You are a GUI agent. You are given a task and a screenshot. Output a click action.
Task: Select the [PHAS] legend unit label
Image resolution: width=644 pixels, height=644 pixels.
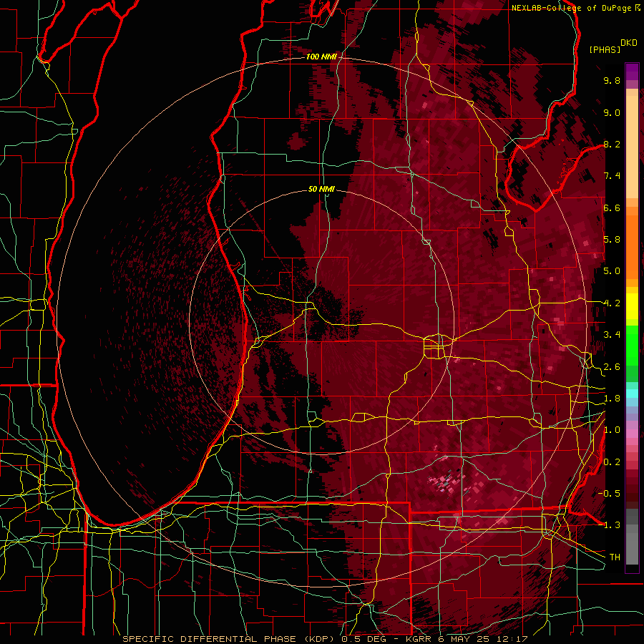[605, 50]
